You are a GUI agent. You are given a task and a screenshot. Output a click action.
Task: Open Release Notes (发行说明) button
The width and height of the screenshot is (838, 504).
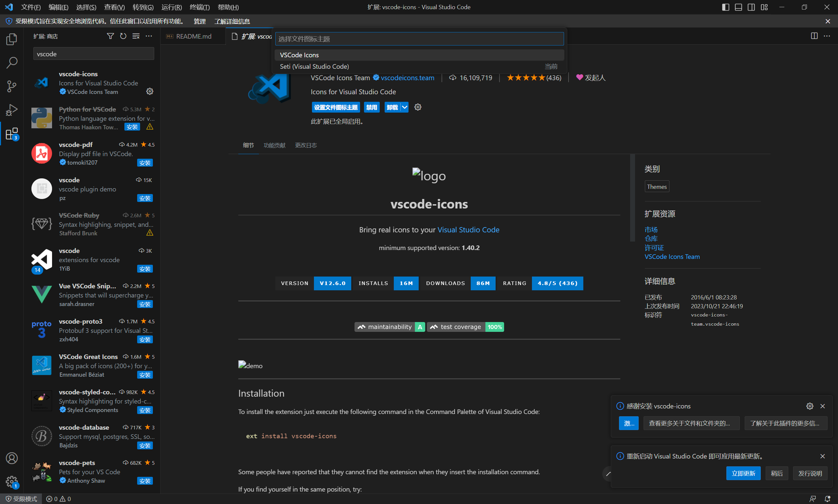(810, 474)
